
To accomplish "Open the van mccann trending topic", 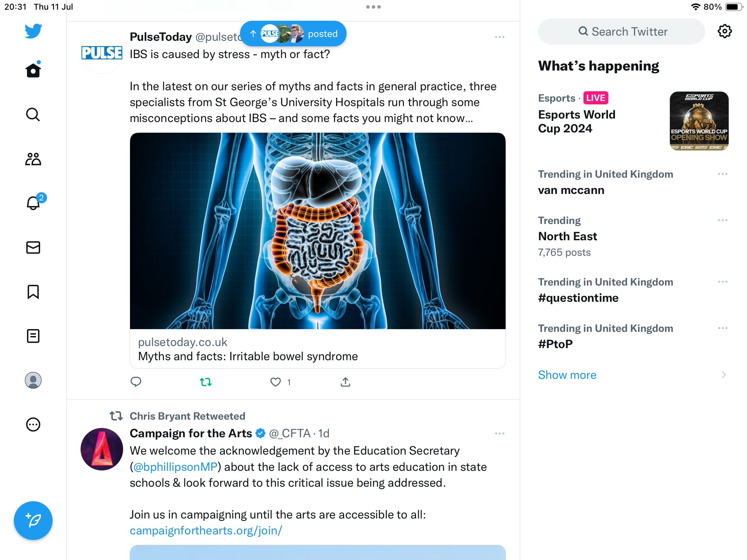I will tap(571, 190).
